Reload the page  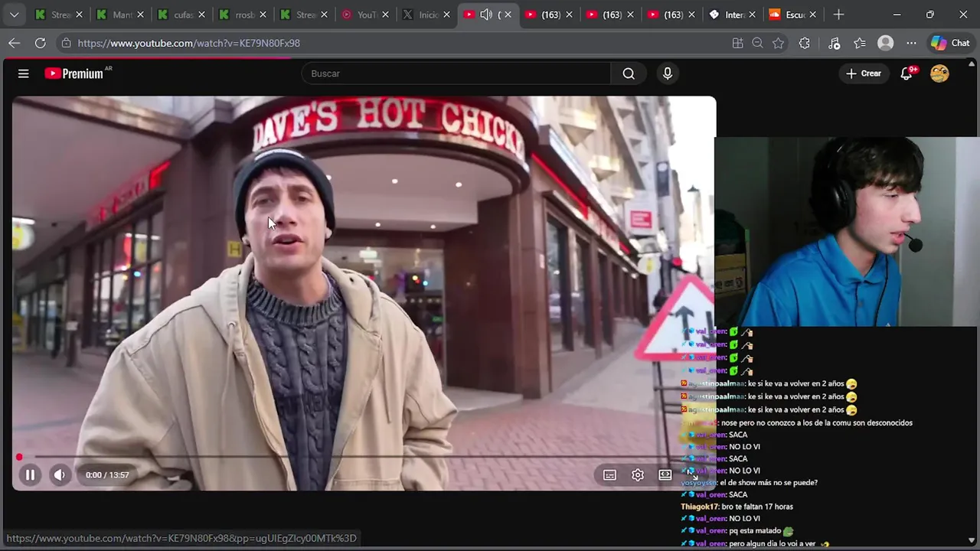click(x=40, y=43)
